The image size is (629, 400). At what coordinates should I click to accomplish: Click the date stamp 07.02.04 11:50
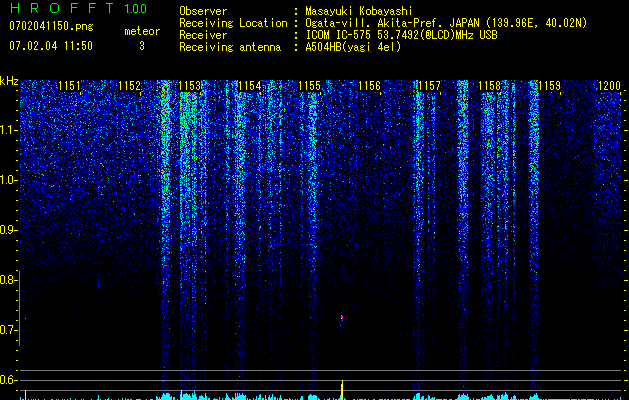[x=51, y=46]
